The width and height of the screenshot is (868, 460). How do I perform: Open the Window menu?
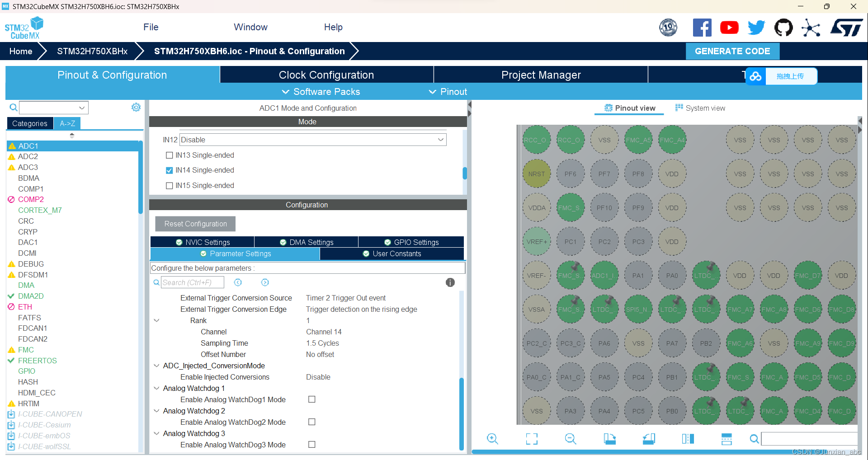point(250,27)
